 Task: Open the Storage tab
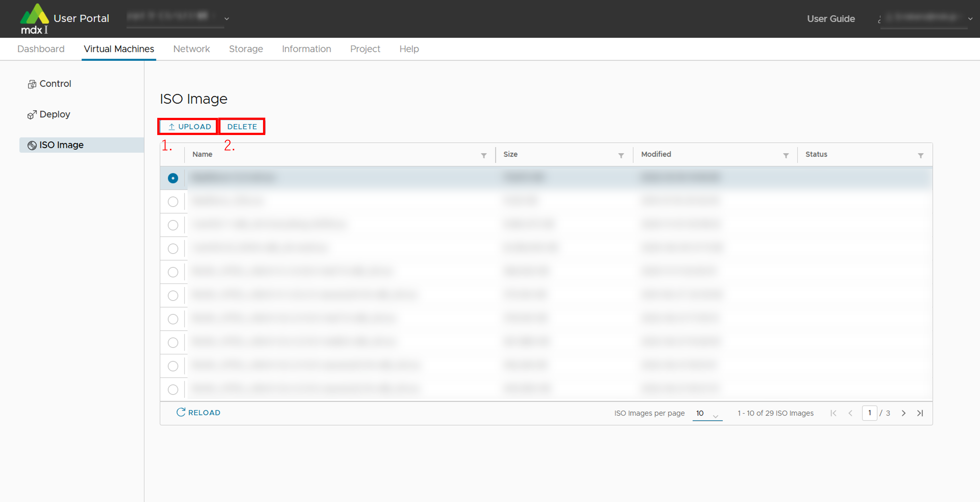[x=246, y=49]
